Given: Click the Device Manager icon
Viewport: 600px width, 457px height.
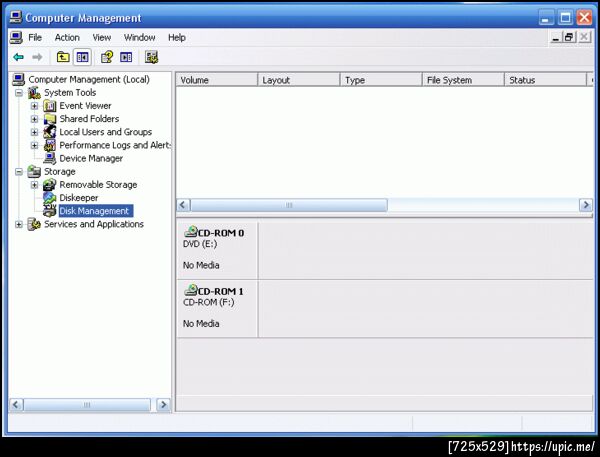Looking at the screenshot, I should [x=50, y=158].
